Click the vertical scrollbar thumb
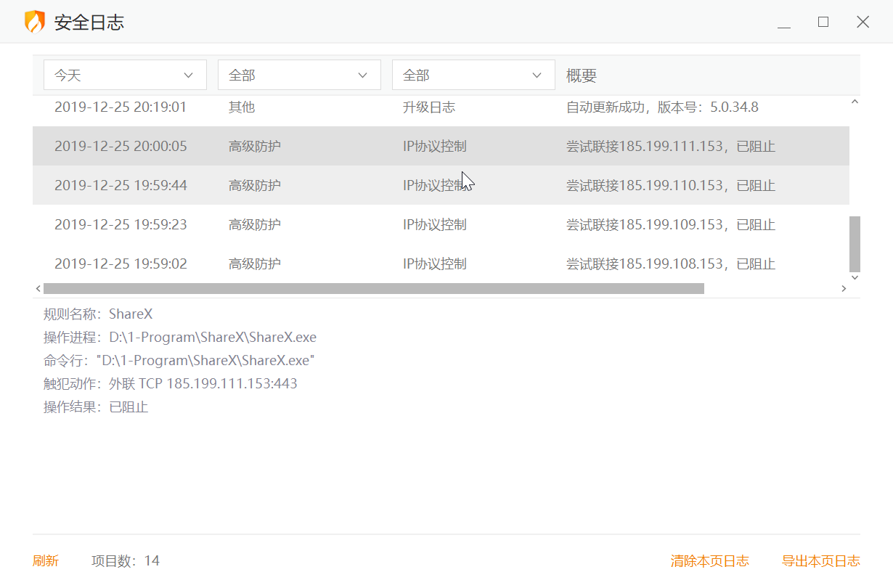 [855, 243]
